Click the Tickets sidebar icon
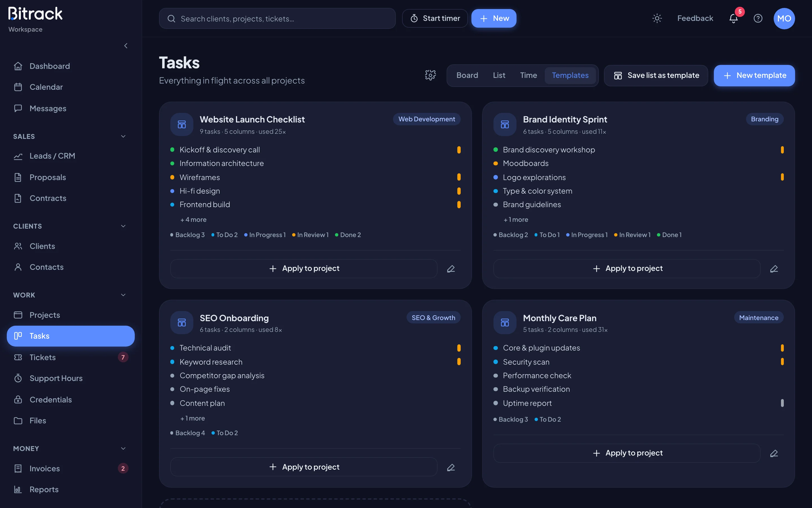The height and width of the screenshot is (508, 812). click(x=18, y=357)
